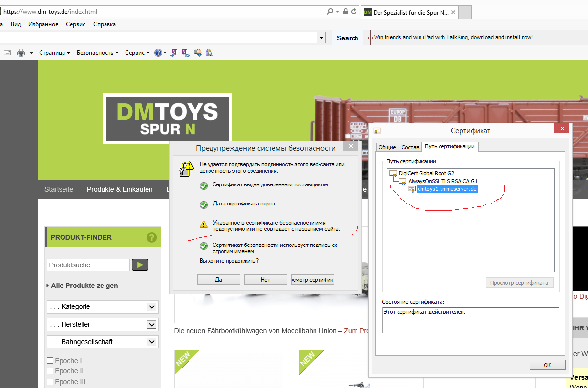Click the Просмотр сертификата button
Screen dimensions: 588x388
click(519, 283)
